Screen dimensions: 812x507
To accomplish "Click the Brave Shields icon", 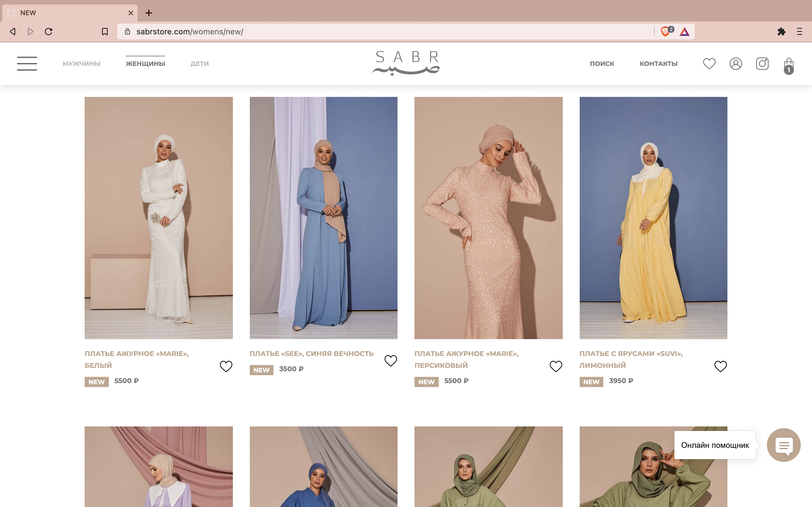I will [665, 32].
